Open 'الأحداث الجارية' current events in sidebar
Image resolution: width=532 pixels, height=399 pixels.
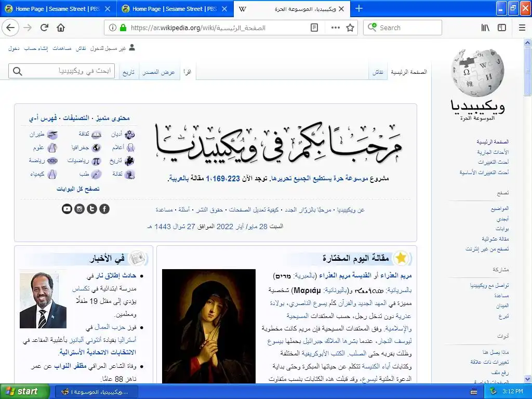point(493,152)
